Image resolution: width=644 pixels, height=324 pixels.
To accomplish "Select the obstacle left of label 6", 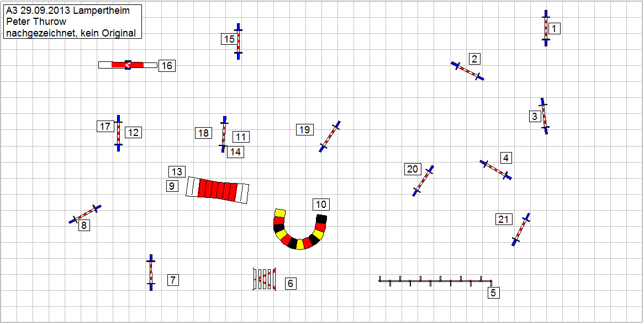I will pos(265,279).
